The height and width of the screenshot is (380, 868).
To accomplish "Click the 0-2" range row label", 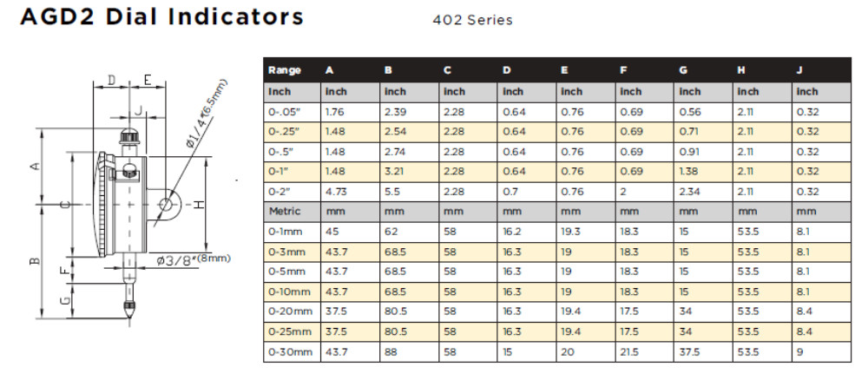I will pos(280,192).
